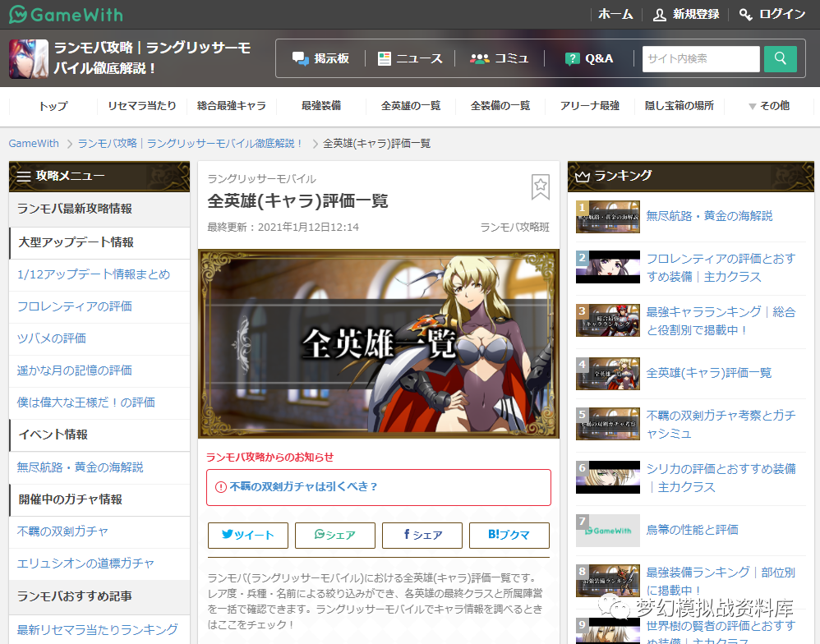This screenshot has height=644, width=820.
Task: Open rank 2 thumbnail フロレンティア
Action: pos(608,267)
